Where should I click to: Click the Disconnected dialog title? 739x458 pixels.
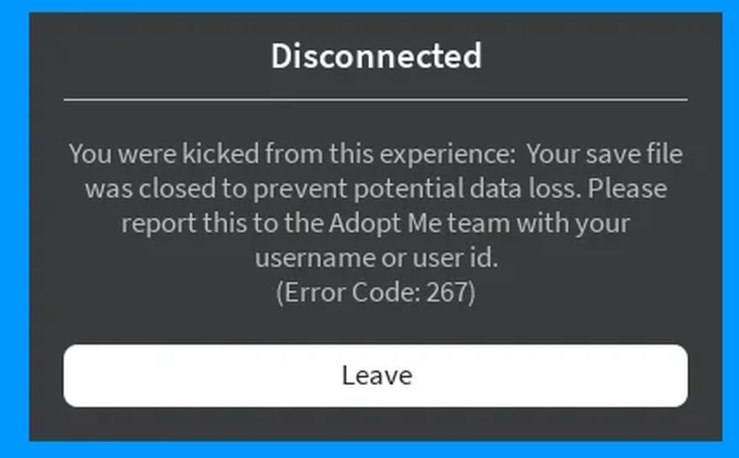376,55
